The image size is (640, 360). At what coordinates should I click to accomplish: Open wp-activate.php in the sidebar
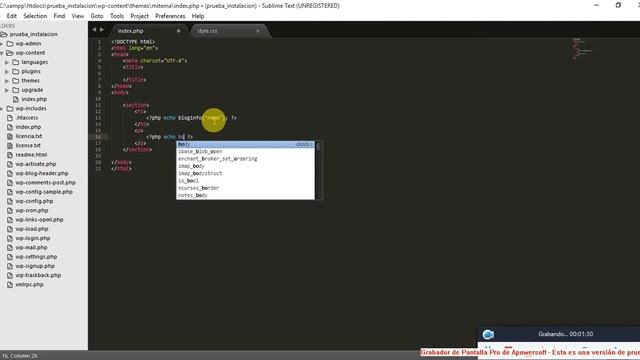36,164
